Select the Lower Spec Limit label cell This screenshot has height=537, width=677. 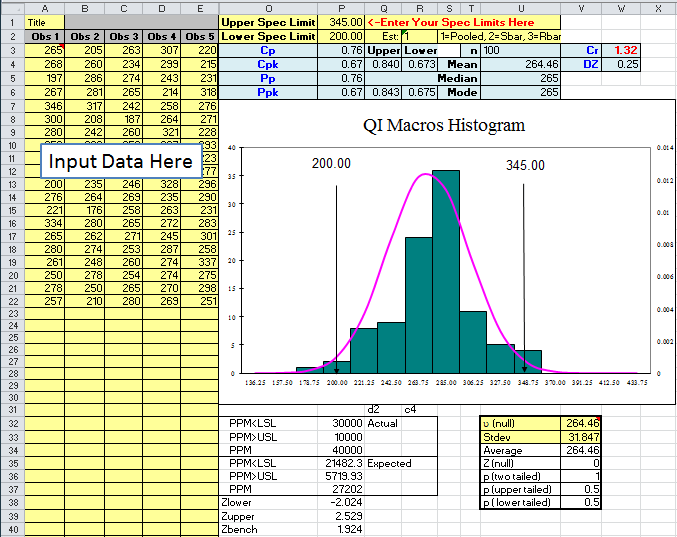pyautogui.click(x=268, y=37)
